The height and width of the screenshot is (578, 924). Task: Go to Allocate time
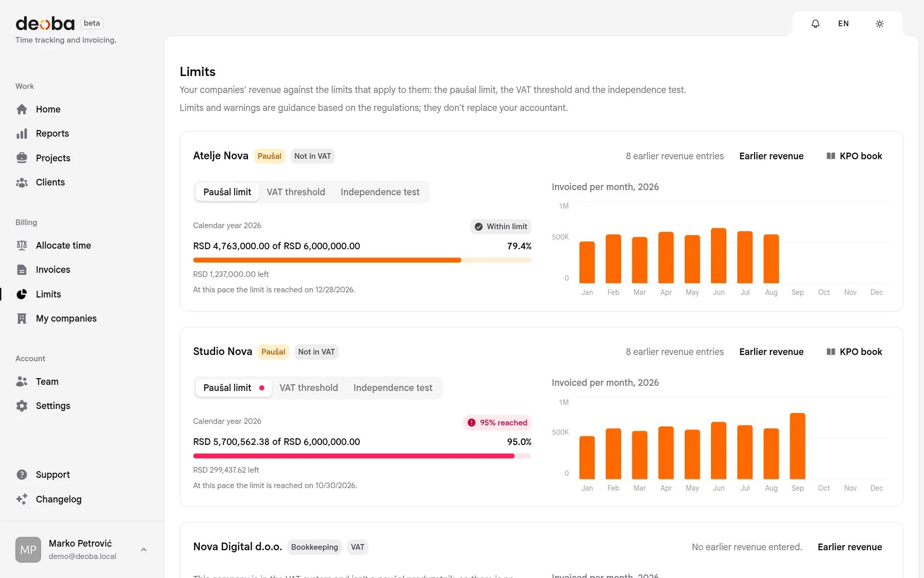click(x=63, y=246)
